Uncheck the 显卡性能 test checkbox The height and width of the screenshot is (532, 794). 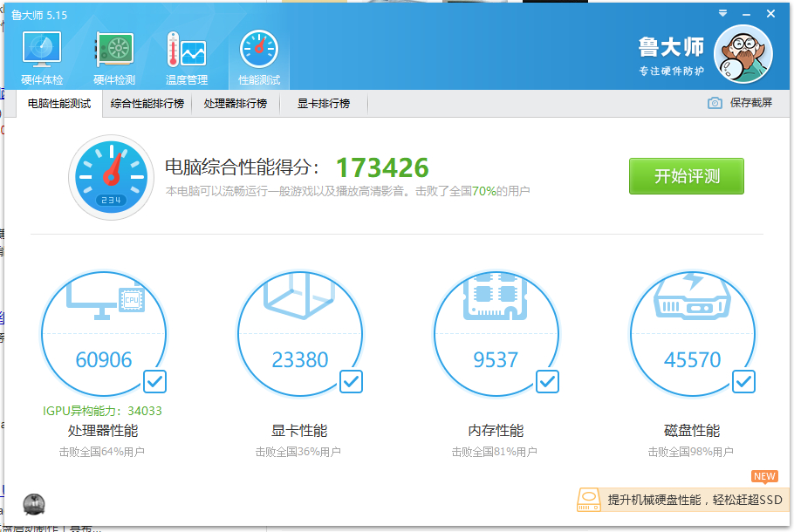[351, 382]
